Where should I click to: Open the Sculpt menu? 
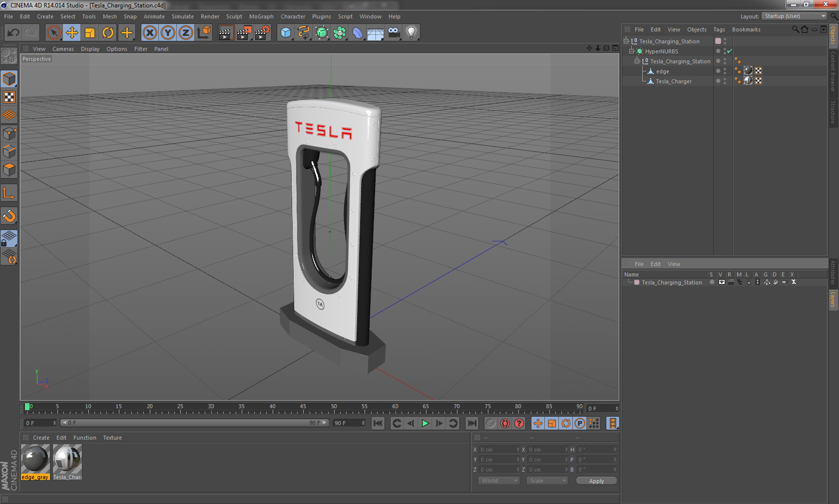[234, 16]
